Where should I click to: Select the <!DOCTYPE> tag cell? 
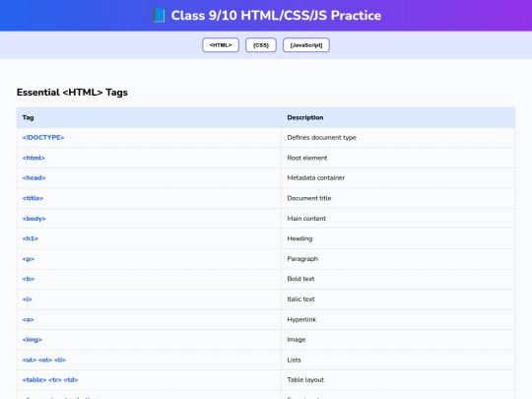149,138
